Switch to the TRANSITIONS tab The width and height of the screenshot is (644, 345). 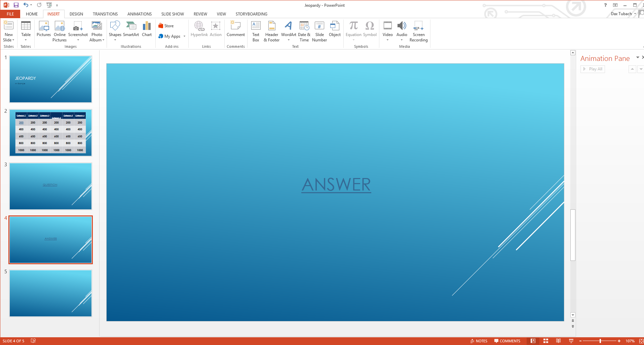click(x=105, y=14)
